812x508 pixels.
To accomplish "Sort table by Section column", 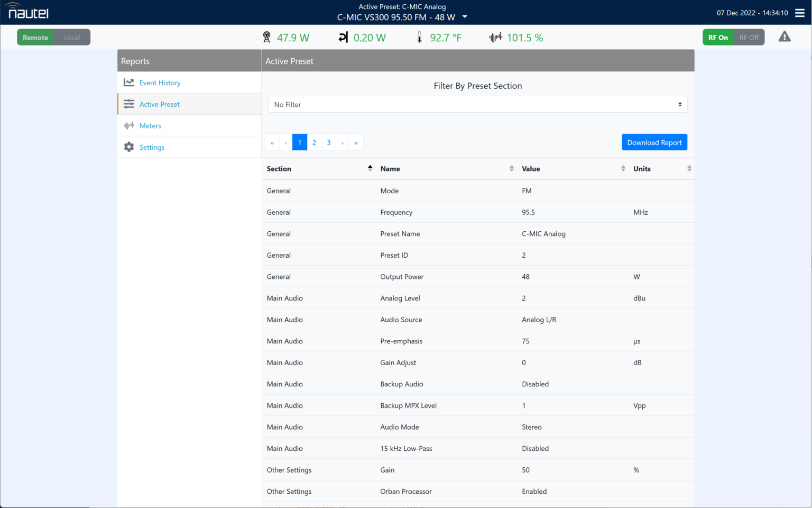I will click(370, 169).
